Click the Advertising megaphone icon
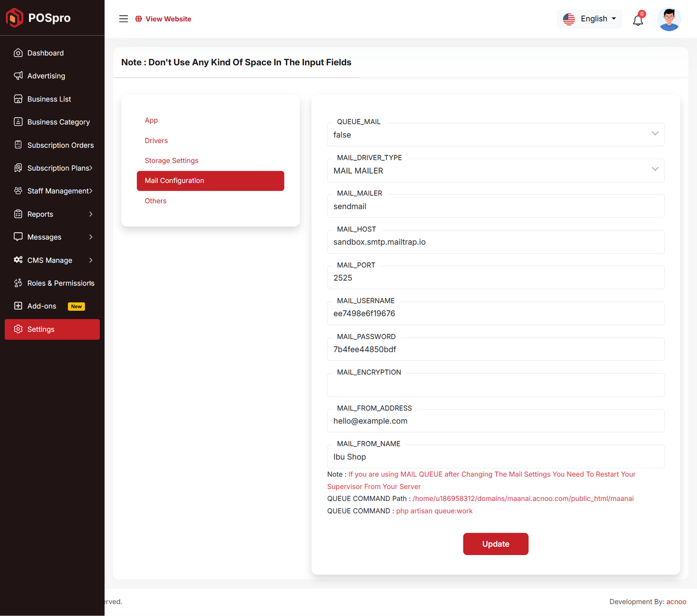The width and height of the screenshot is (697, 616). (18, 76)
